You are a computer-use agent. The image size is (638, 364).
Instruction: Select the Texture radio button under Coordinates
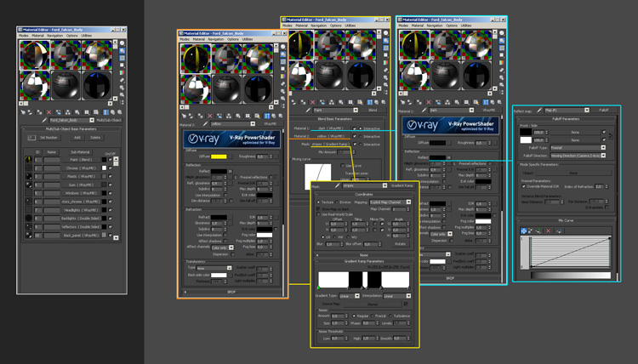[x=320, y=202]
